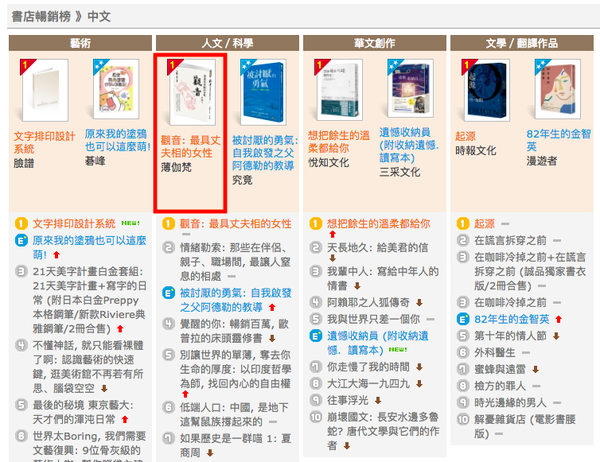Click the NEW! tag after 文字排印設計系統
Viewport: 600px width, 462px height.
click(130, 223)
